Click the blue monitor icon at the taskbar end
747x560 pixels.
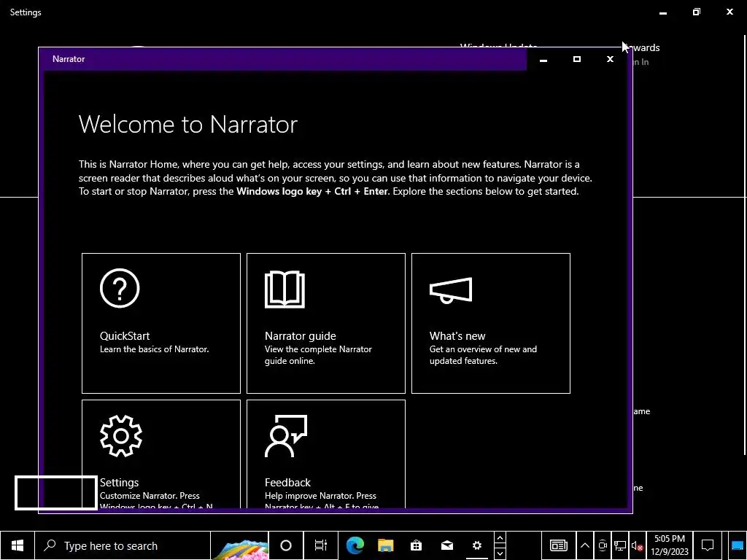pyautogui.click(x=737, y=545)
